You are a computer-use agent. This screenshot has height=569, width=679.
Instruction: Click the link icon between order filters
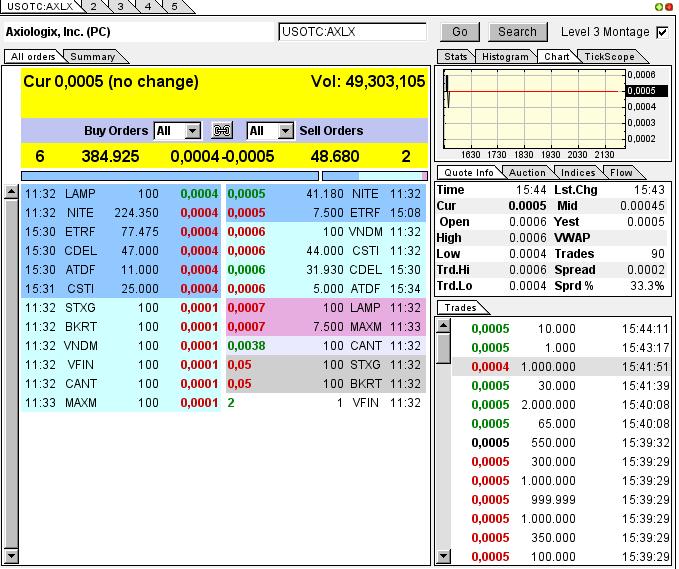[x=222, y=130]
